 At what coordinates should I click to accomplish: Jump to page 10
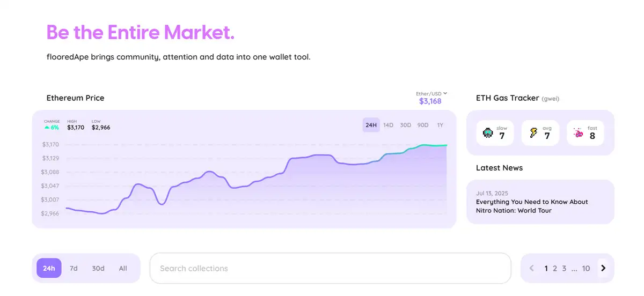point(586,268)
